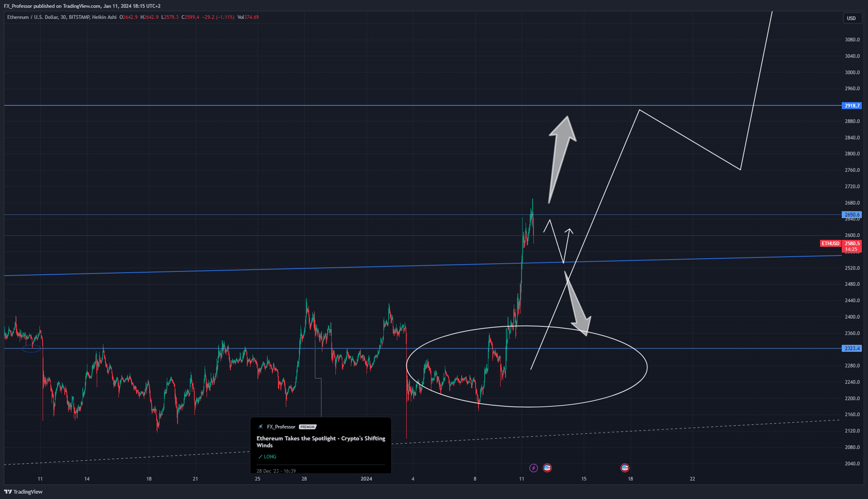Click FX_Professor author name in card
868x499 pixels.
[x=281, y=427]
